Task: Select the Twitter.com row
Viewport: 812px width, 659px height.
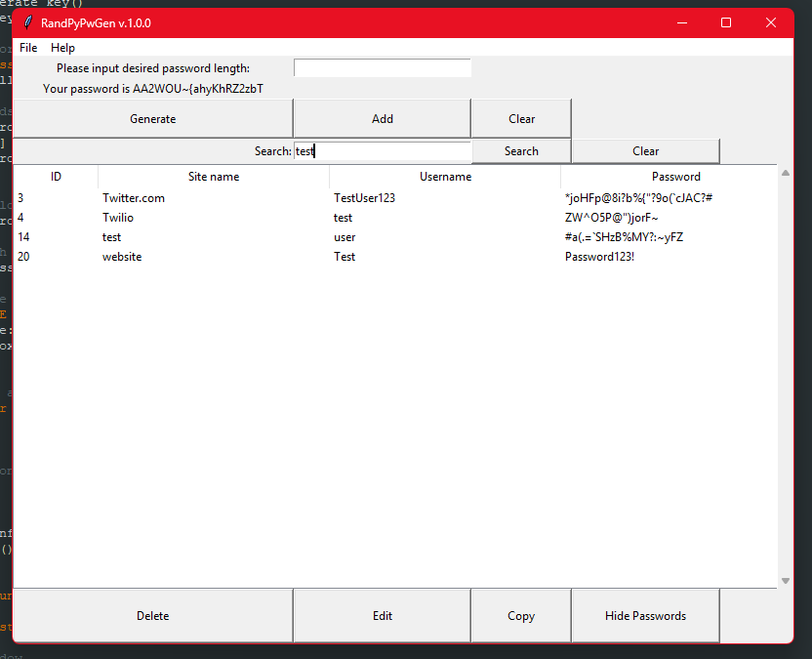Action: click(x=394, y=198)
